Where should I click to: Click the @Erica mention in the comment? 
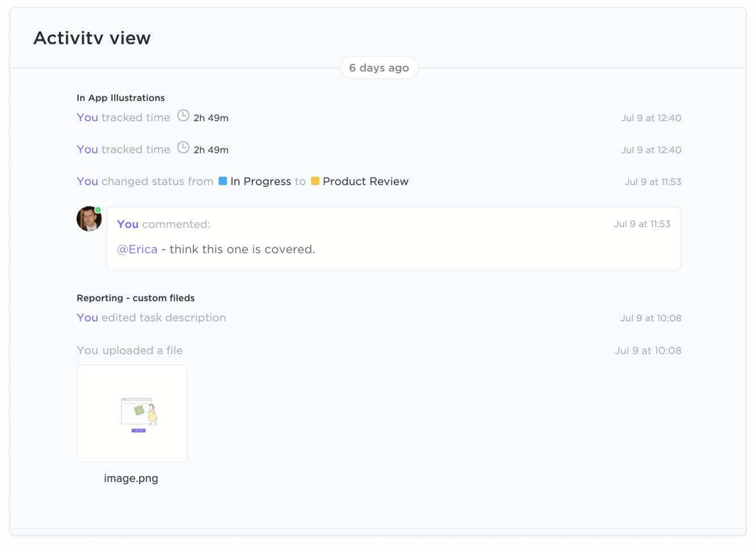[138, 250]
